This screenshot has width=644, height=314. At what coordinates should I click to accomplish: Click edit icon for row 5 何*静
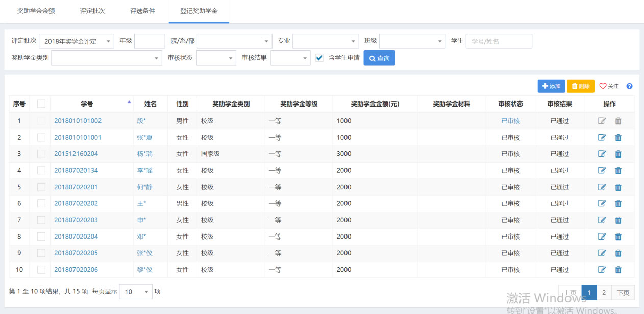click(x=602, y=187)
